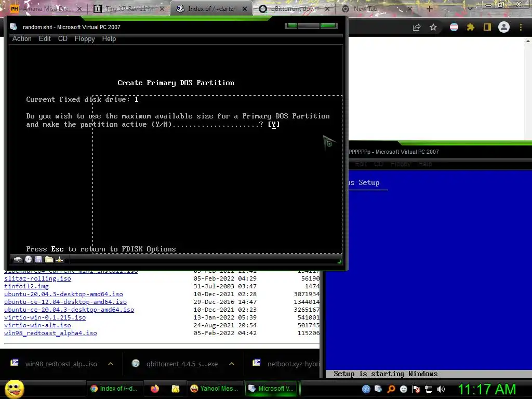Click 'Setup is starting Windows' status text

click(x=385, y=374)
